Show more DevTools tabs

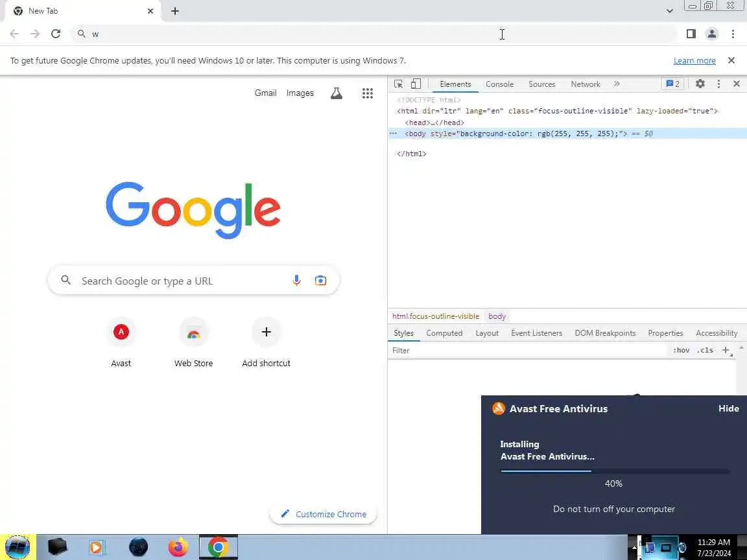(x=617, y=84)
